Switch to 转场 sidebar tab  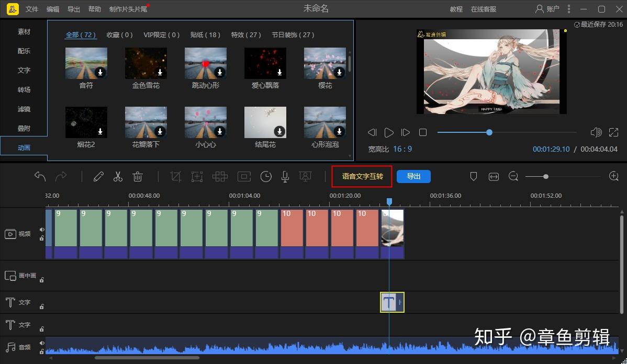[x=24, y=89]
